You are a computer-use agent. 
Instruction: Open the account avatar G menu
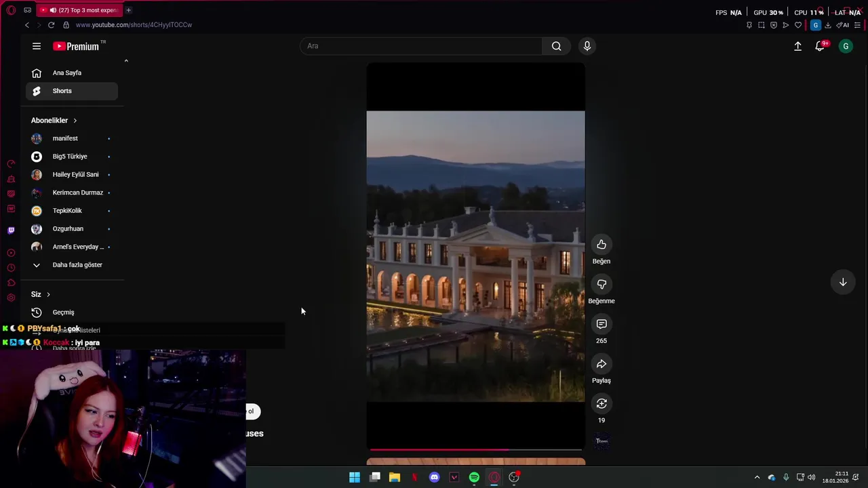(x=846, y=46)
